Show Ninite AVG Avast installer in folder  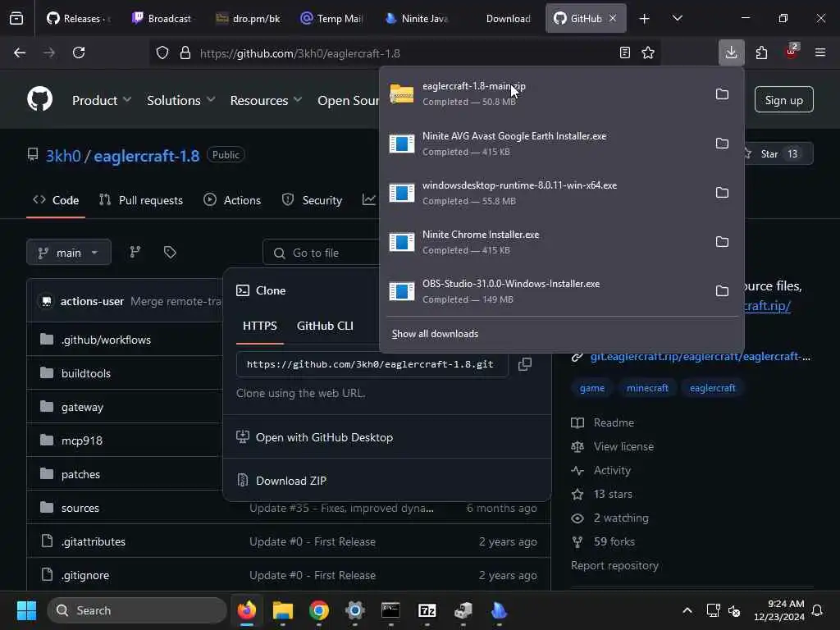(722, 143)
